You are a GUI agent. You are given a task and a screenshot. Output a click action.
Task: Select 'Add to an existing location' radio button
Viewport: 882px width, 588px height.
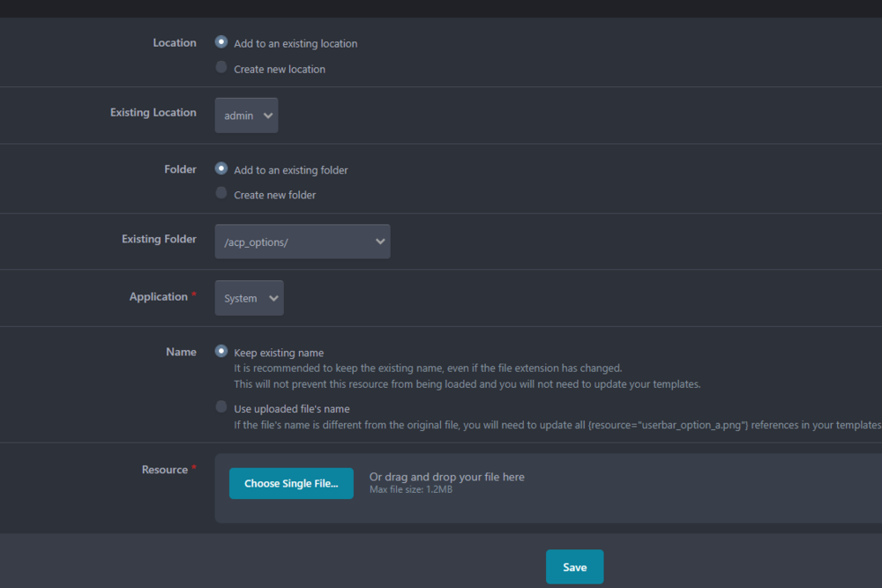[221, 42]
